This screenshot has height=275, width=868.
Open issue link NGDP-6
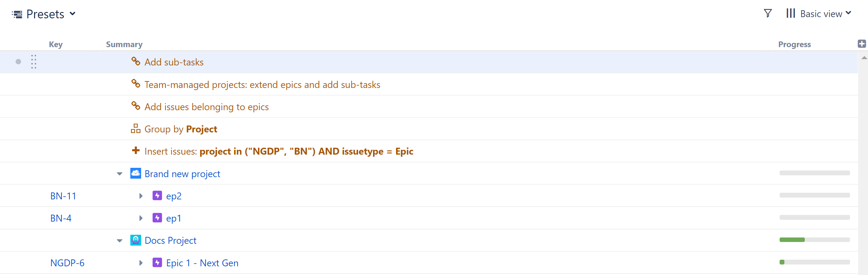(67, 263)
